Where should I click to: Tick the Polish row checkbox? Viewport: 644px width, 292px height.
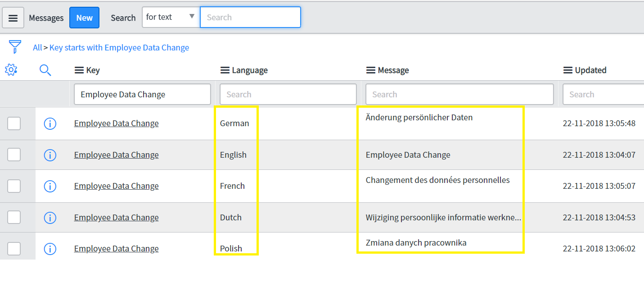(x=14, y=249)
